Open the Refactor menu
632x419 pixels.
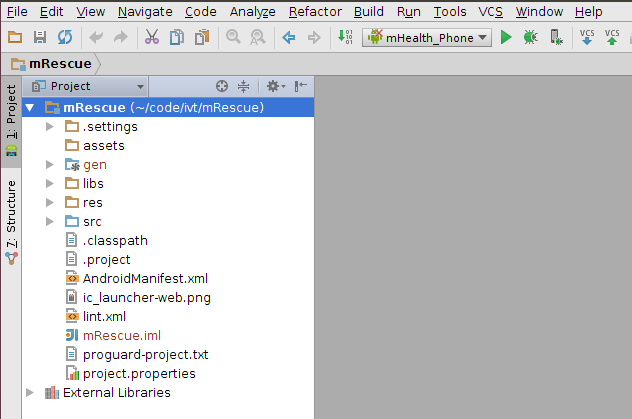click(315, 12)
